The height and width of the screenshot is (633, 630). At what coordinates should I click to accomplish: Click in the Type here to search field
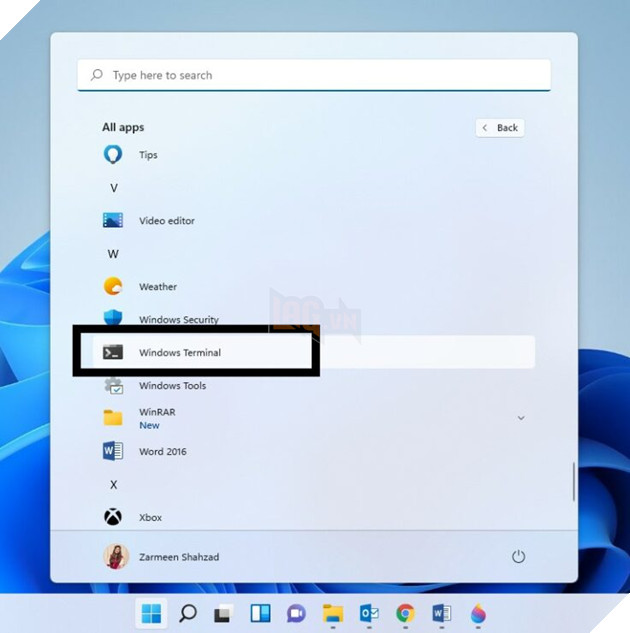(314, 75)
